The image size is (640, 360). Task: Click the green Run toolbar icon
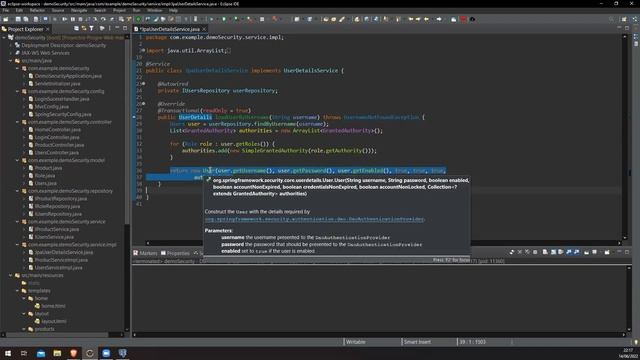pyautogui.click(x=224, y=19)
